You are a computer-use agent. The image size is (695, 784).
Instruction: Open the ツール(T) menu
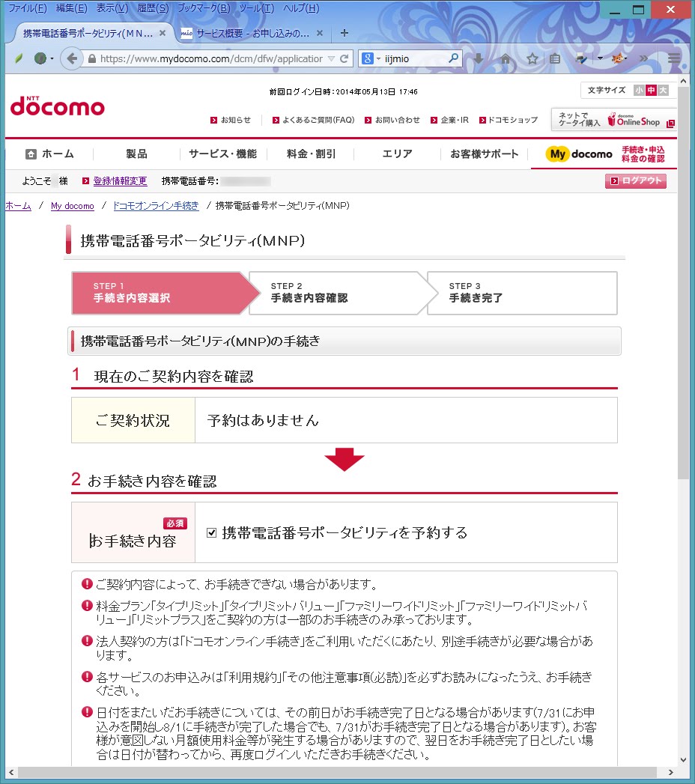tap(256, 8)
